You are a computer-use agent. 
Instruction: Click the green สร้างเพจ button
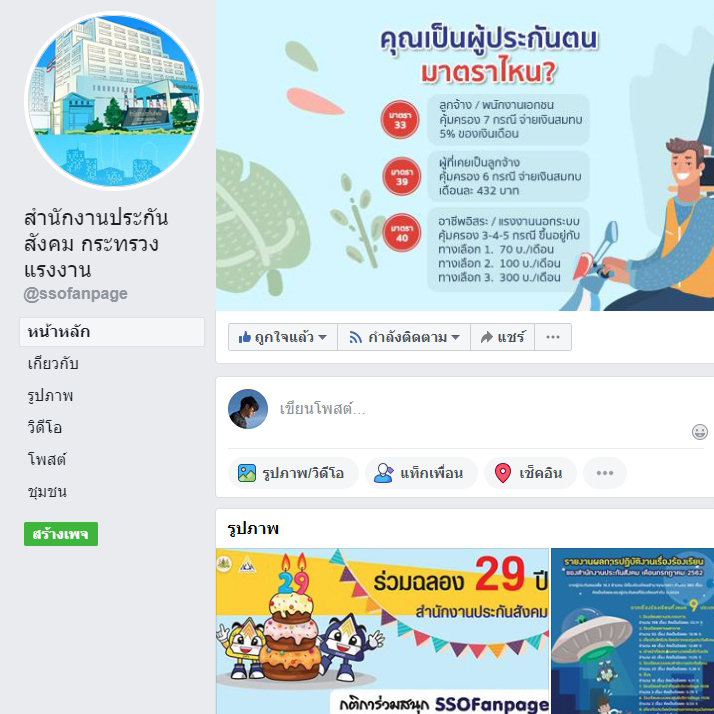pos(61,534)
